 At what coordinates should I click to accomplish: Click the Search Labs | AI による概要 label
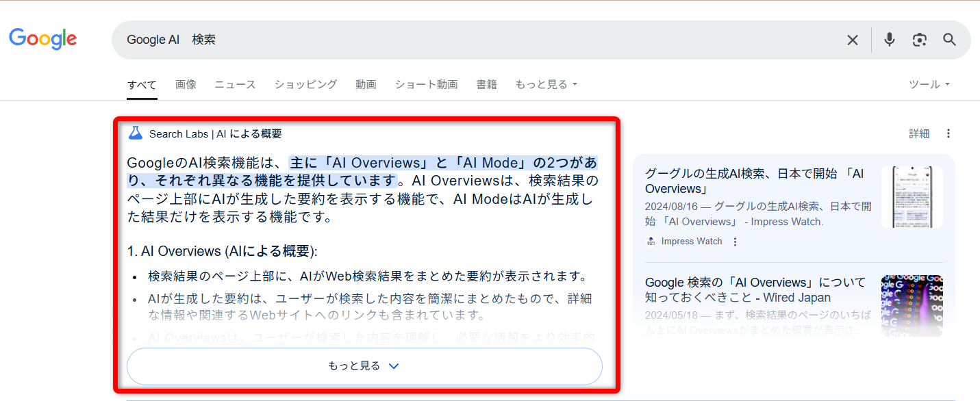tap(216, 133)
